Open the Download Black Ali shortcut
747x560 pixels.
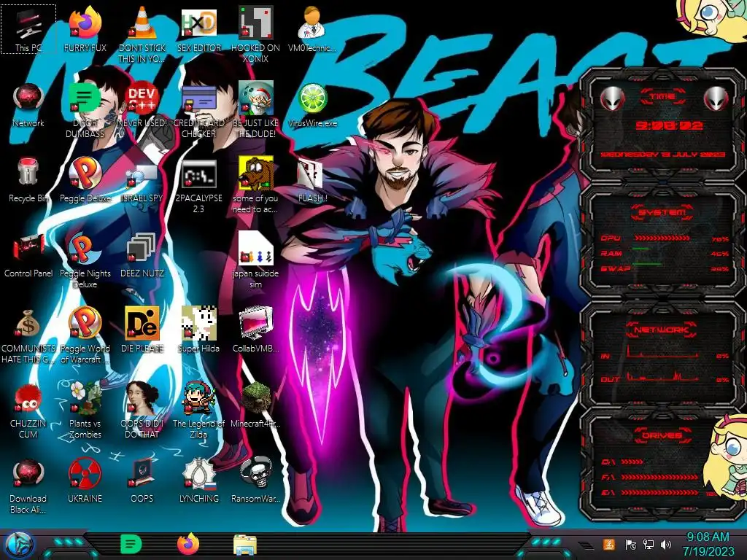pyautogui.click(x=28, y=486)
